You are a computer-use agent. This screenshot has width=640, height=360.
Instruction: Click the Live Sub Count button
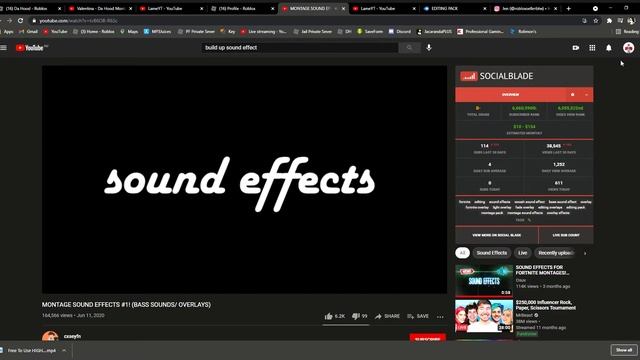(566, 235)
